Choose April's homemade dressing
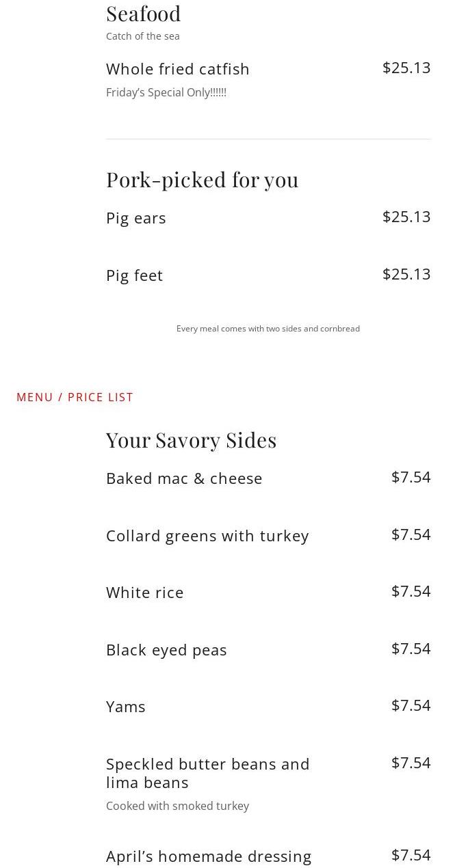455x868 pixels. [209, 856]
